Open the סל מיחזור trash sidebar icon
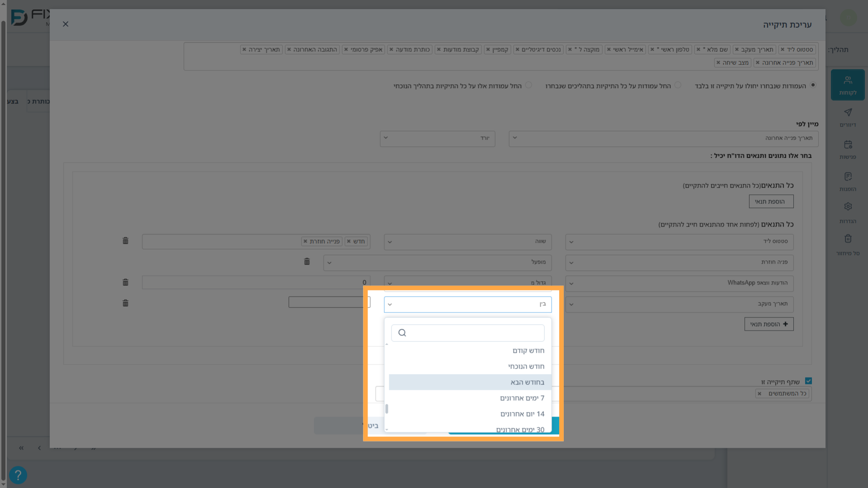The width and height of the screenshot is (868, 488). [848, 245]
